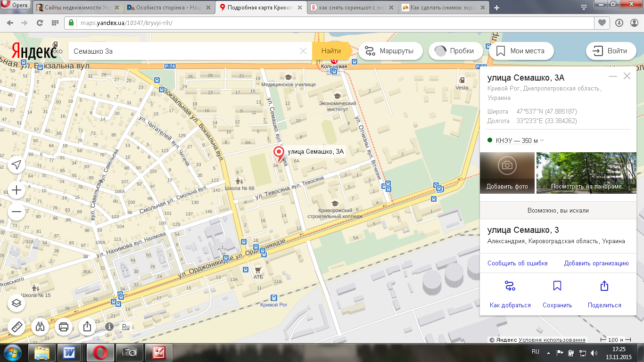Click the "Vesta" gas station icon
Viewport: 644px width, 362px height.
[462, 80]
